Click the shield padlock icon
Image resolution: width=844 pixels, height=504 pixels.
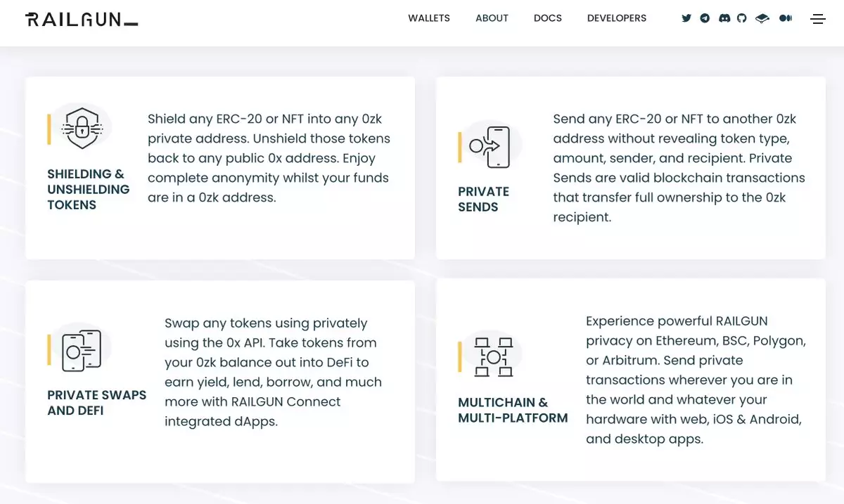(82, 128)
